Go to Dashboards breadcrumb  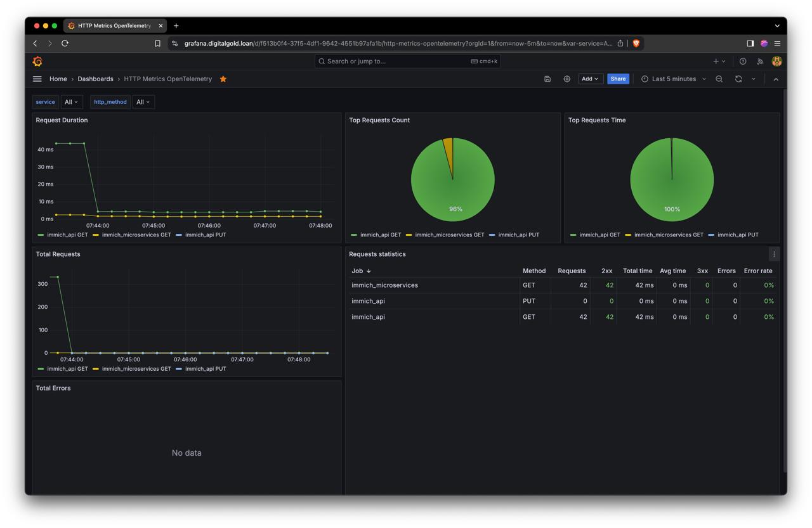pyautogui.click(x=95, y=79)
